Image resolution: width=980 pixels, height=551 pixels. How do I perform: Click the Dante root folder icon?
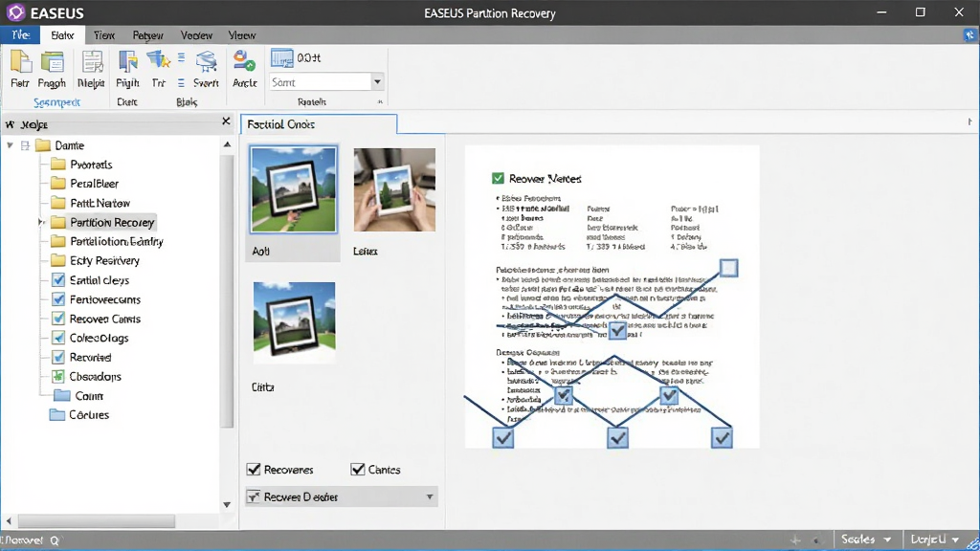43,145
